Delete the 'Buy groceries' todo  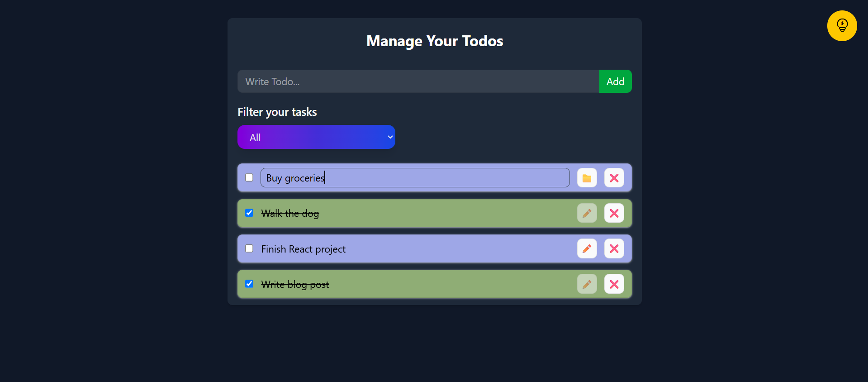[x=613, y=177]
